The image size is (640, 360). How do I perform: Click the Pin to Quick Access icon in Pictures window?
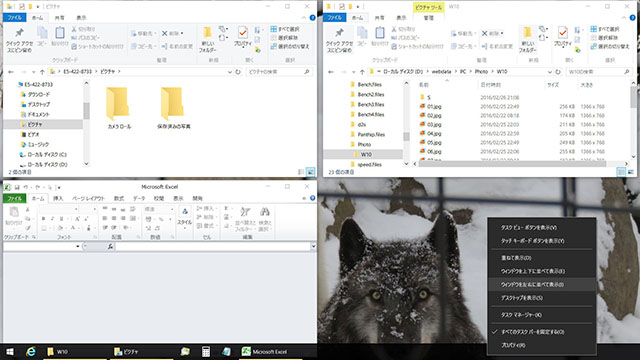pos(19,33)
